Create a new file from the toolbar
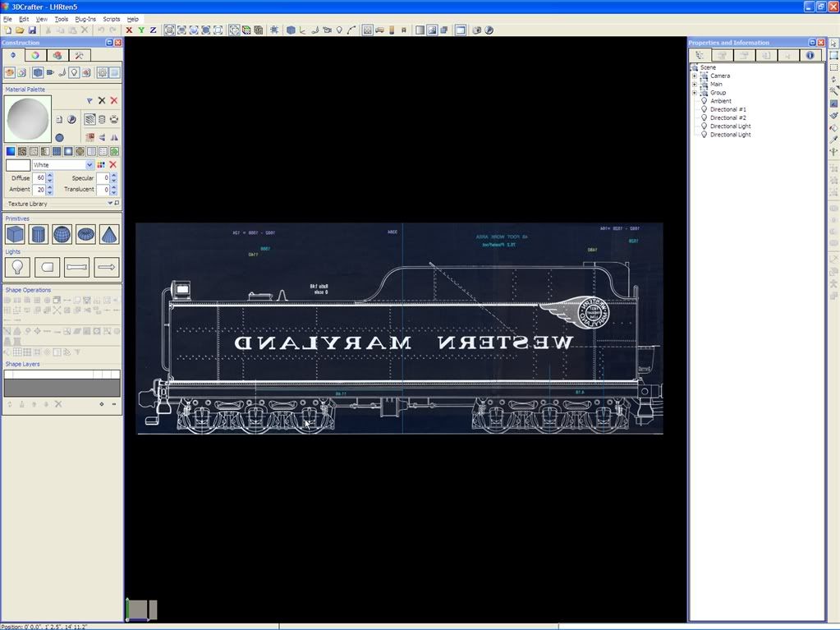The width and height of the screenshot is (840, 630). tap(8, 30)
